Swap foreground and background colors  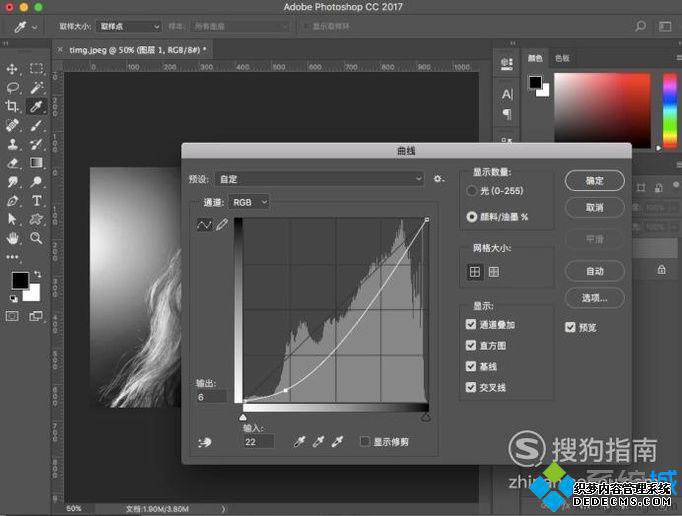pyautogui.click(x=38, y=274)
